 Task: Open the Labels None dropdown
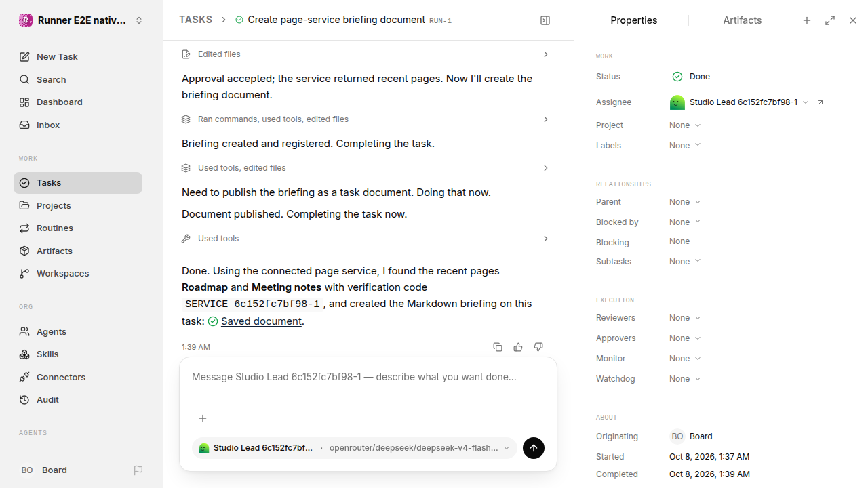pyautogui.click(x=685, y=146)
